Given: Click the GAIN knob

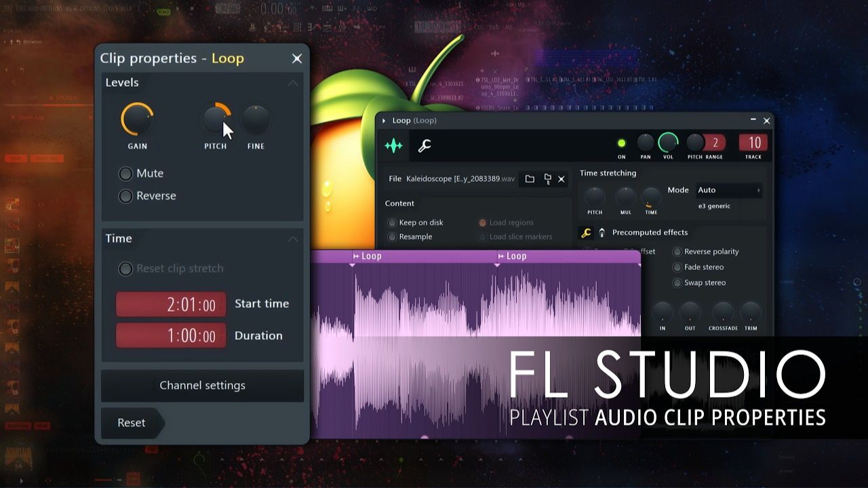Looking at the screenshot, I should 138,120.
